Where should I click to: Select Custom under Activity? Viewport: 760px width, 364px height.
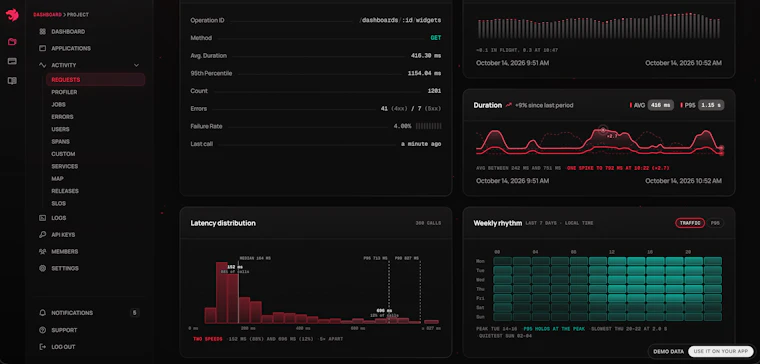tap(63, 154)
